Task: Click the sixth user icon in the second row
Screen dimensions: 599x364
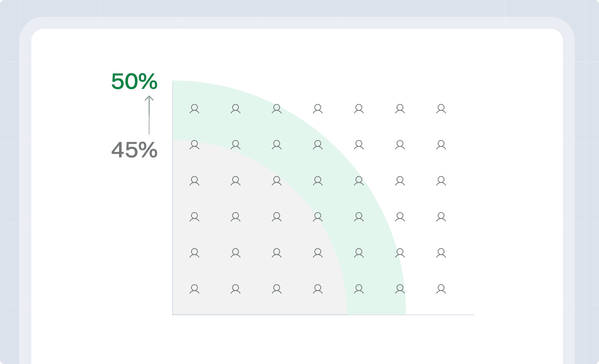Action: point(400,145)
